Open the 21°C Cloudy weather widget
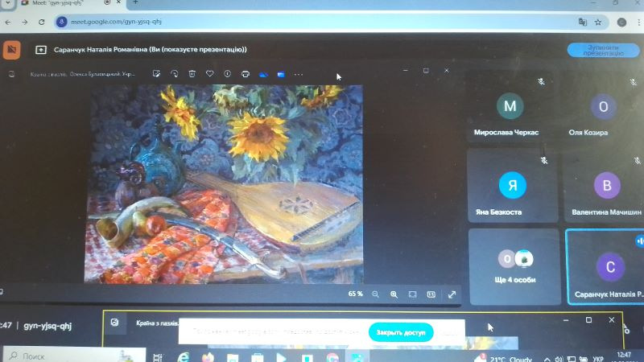Screen dimensions: 644x362 [504, 359]
